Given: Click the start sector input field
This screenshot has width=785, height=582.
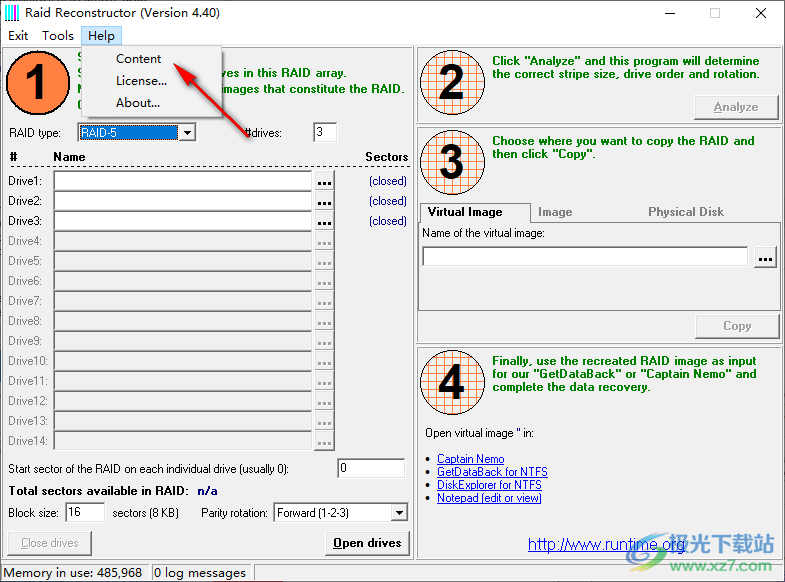Looking at the screenshot, I should [371, 468].
